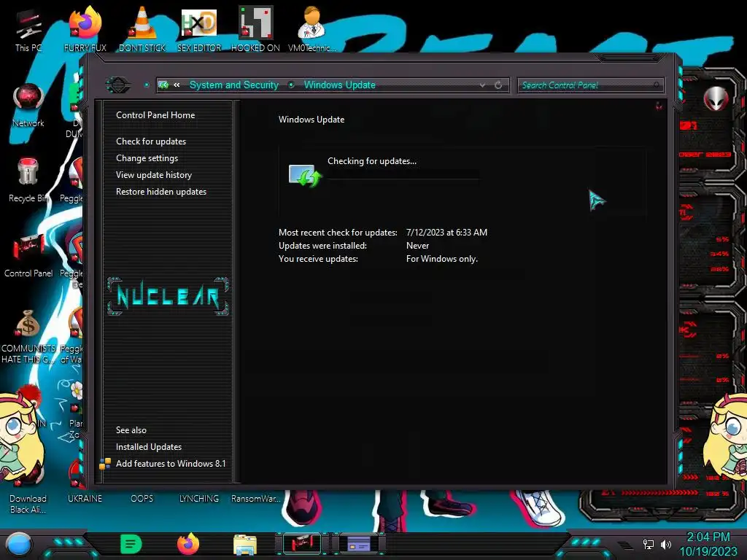Viewport: 747px width, 560px height.
Task: Click the back navigation button in Control Panel
Action: (118, 85)
